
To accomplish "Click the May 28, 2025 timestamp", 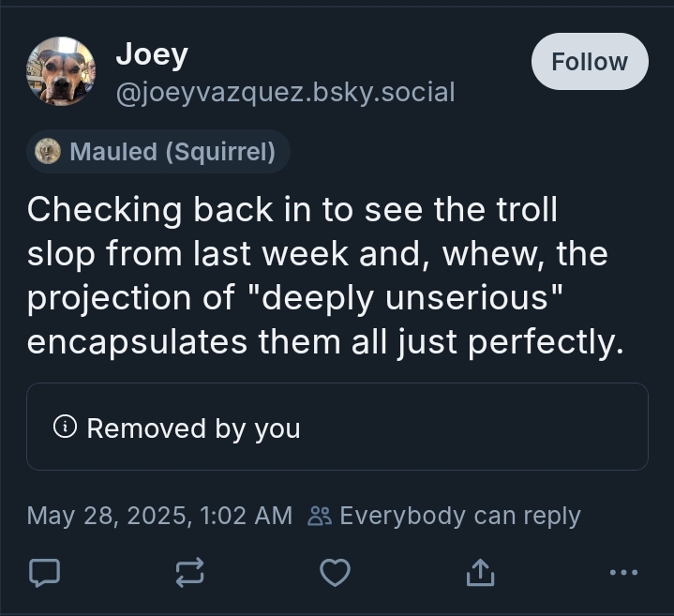I will tap(159, 516).
